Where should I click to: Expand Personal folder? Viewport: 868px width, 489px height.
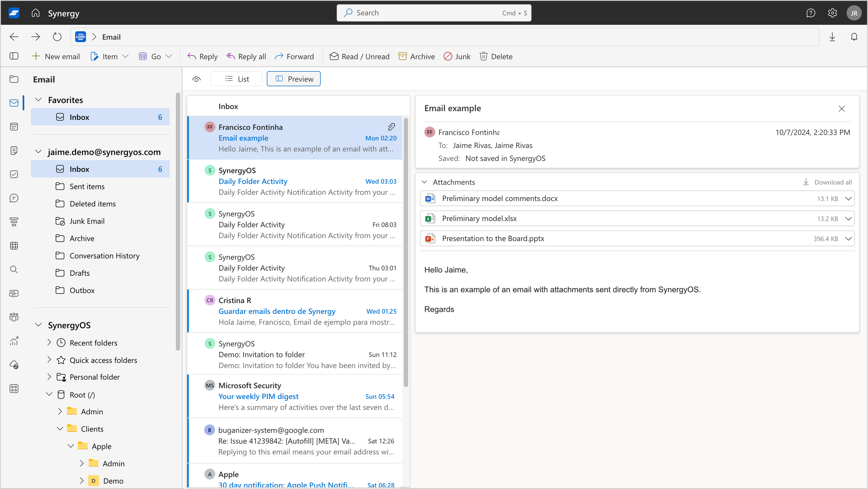coord(49,377)
